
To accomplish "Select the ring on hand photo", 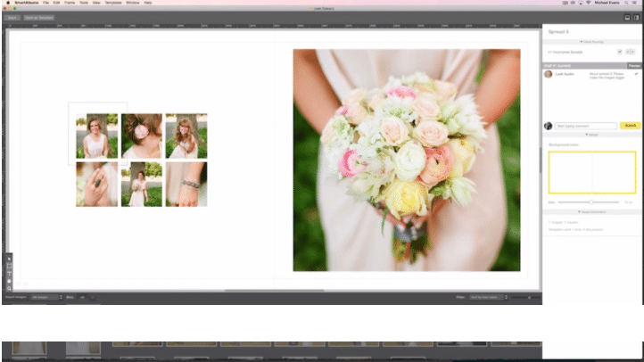I will point(96,184).
